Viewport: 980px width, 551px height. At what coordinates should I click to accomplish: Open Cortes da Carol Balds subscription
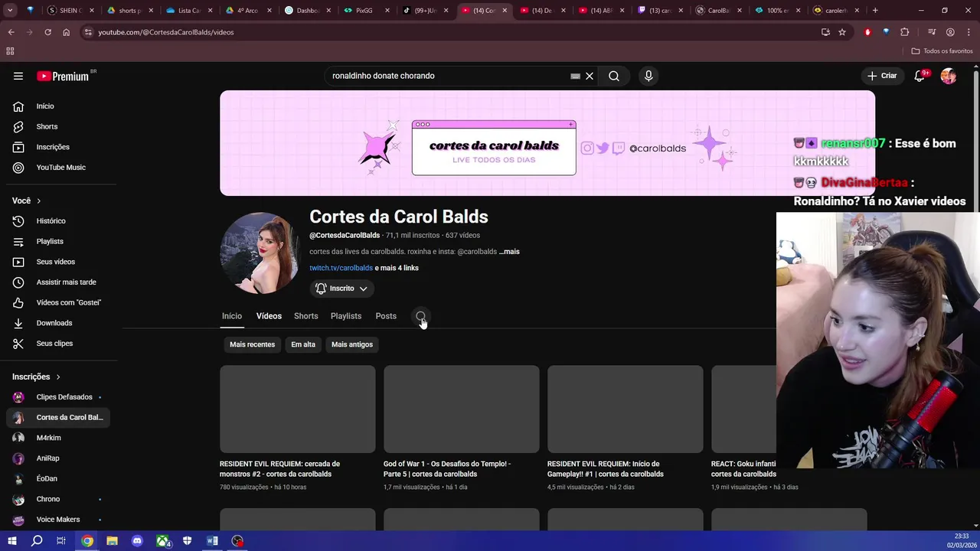[x=58, y=417]
